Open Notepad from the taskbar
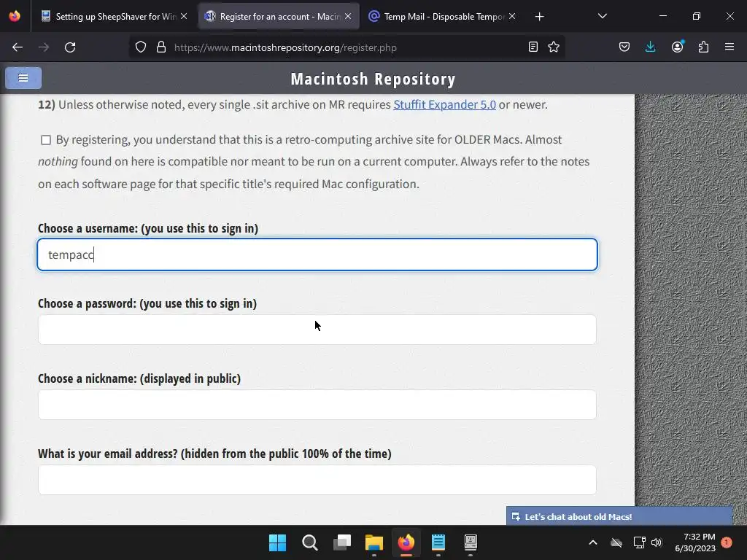The width and height of the screenshot is (747, 560). tap(438, 542)
